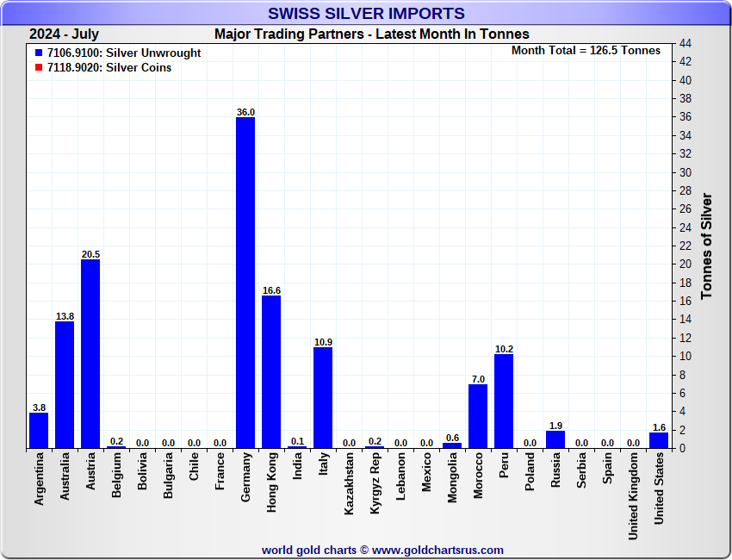732x560 pixels.
Task: Click the Russia axis label
Action: [555, 470]
